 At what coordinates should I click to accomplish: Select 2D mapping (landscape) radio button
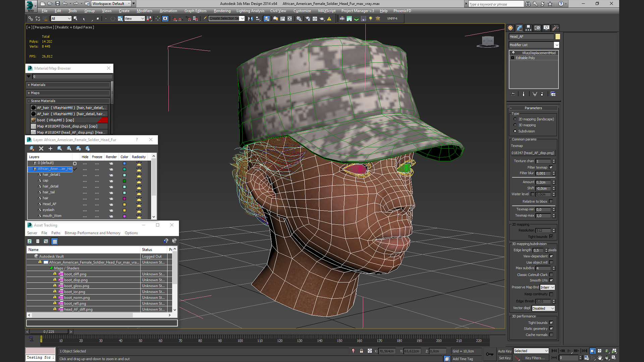point(515,119)
